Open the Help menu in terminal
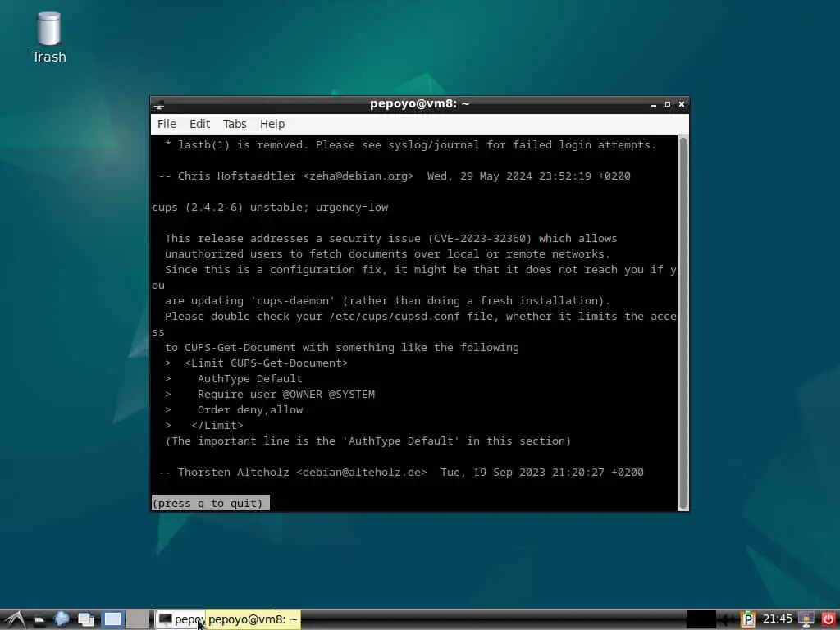The width and height of the screenshot is (840, 630). click(x=272, y=124)
